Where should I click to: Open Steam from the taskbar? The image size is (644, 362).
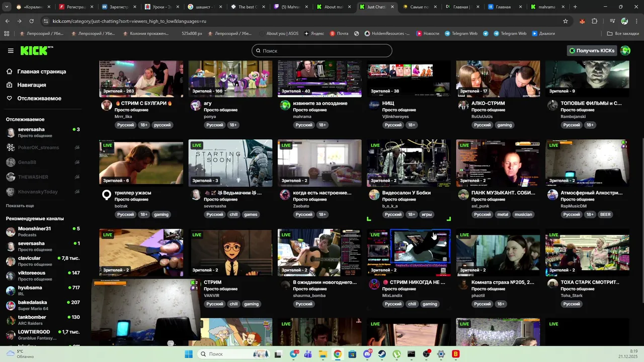[382, 354]
